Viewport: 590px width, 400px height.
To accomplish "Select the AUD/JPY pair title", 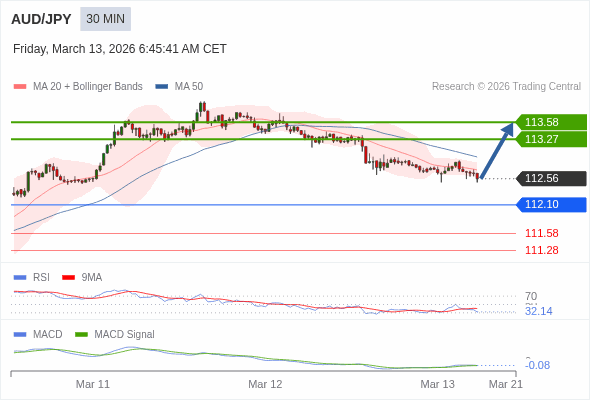I will tap(41, 19).
